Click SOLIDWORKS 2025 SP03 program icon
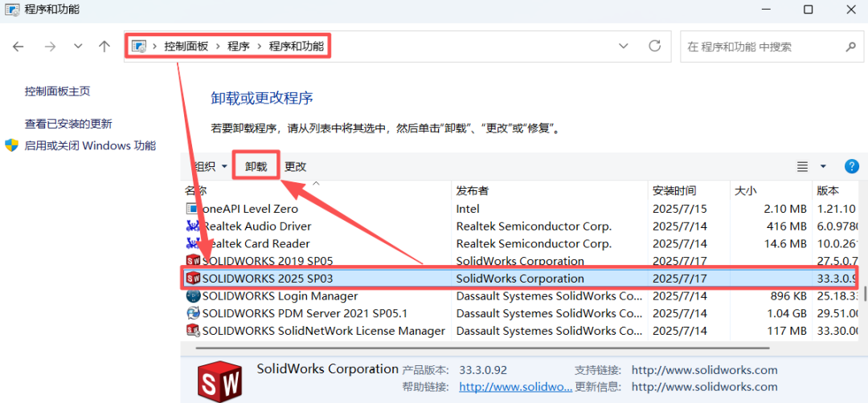The width and height of the screenshot is (868, 403). (x=193, y=278)
